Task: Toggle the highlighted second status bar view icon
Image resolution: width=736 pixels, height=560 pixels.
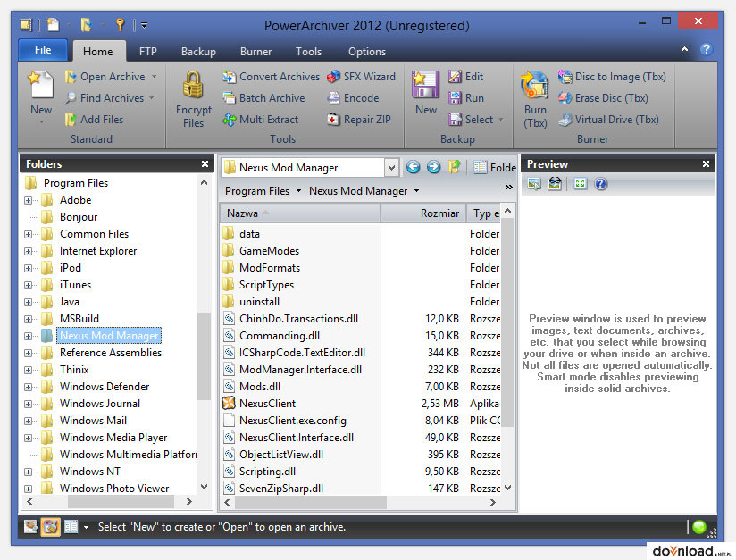Action: (x=51, y=527)
